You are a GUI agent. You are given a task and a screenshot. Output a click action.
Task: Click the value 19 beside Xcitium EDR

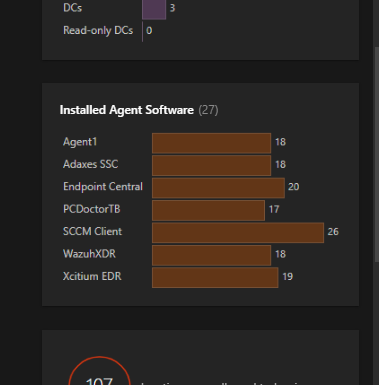coord(287,276)
